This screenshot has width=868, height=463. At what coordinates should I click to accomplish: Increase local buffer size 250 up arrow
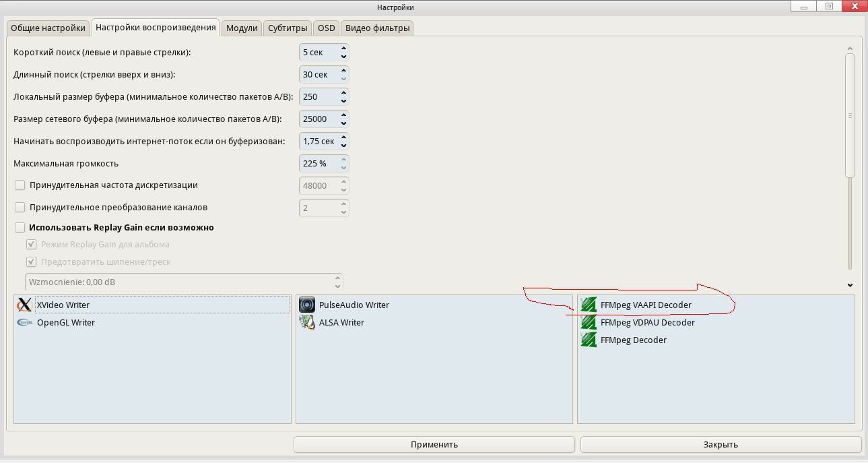coord(343,92)
